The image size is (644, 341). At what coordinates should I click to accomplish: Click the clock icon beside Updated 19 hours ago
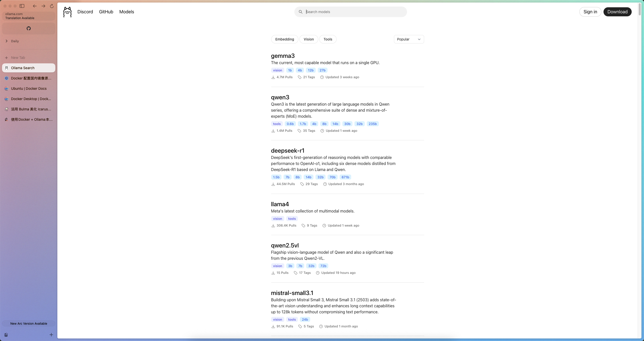(x=318, y=273)
